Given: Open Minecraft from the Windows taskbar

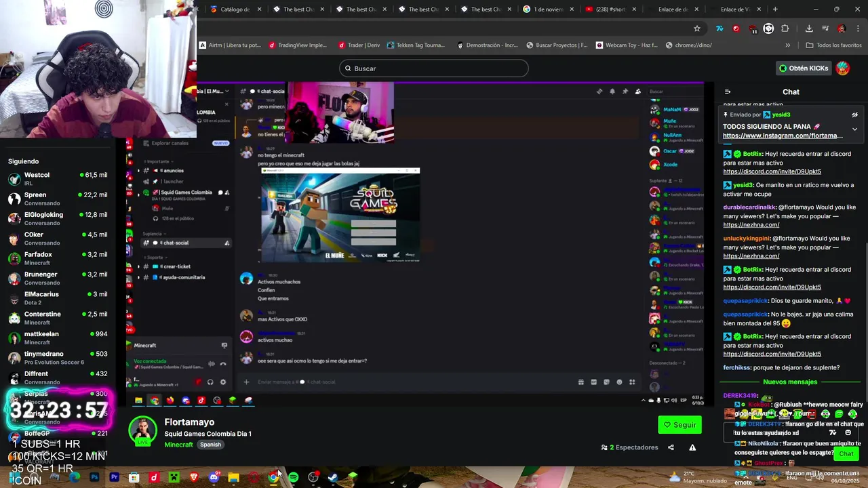Looking at the screenshot, I should (174, 478).
